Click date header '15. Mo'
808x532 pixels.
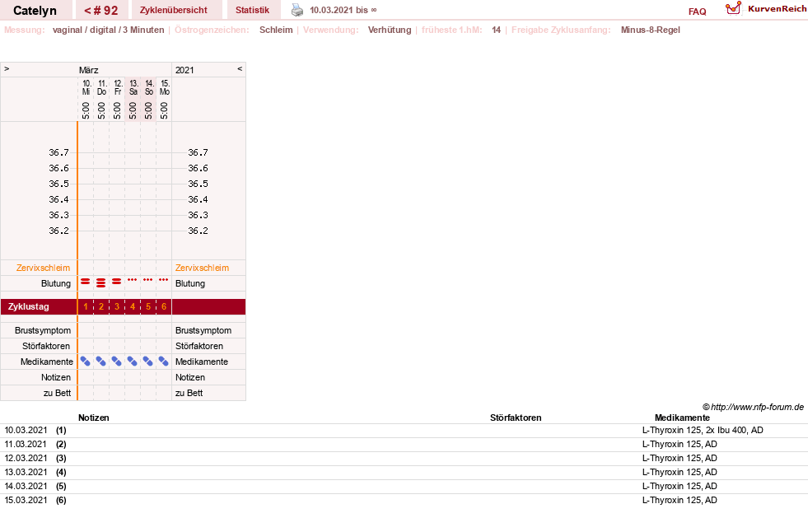tap(165, 87)
